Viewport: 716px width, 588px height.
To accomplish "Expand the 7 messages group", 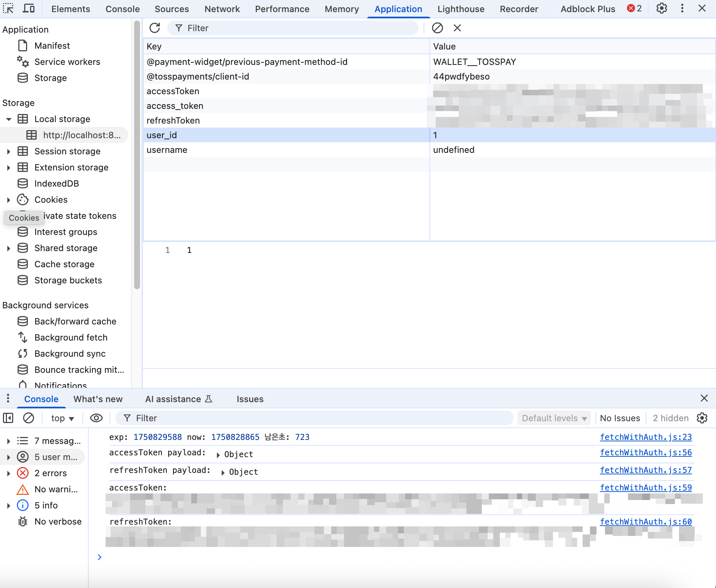I will (x=8, y=441).
